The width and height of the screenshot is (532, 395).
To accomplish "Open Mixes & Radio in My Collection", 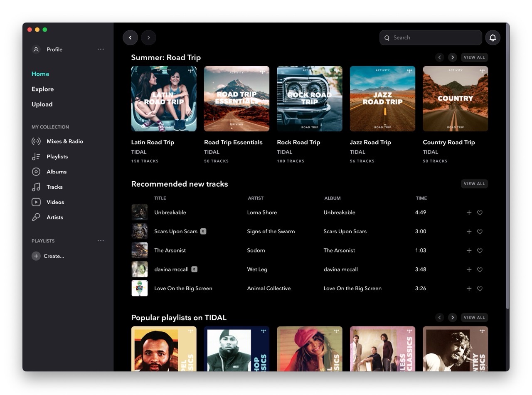I will [x=65, y=141].
